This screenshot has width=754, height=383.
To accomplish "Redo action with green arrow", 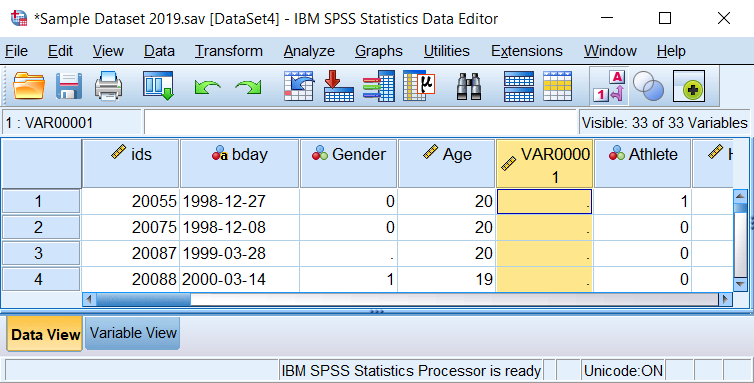I will [248, 87].
